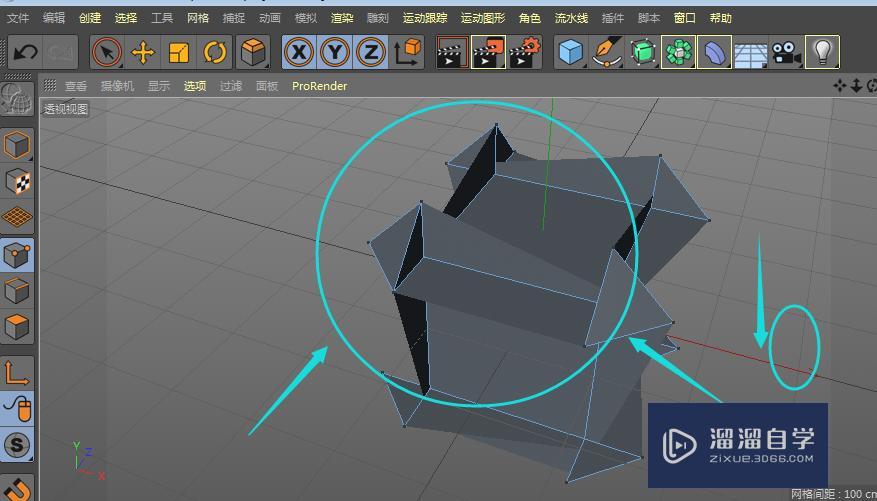Select the Rotate tool
The image size is (877, 501).
215,53
